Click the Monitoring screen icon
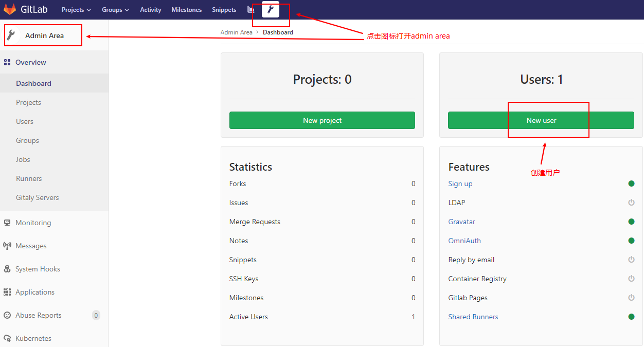 point(7,223)
